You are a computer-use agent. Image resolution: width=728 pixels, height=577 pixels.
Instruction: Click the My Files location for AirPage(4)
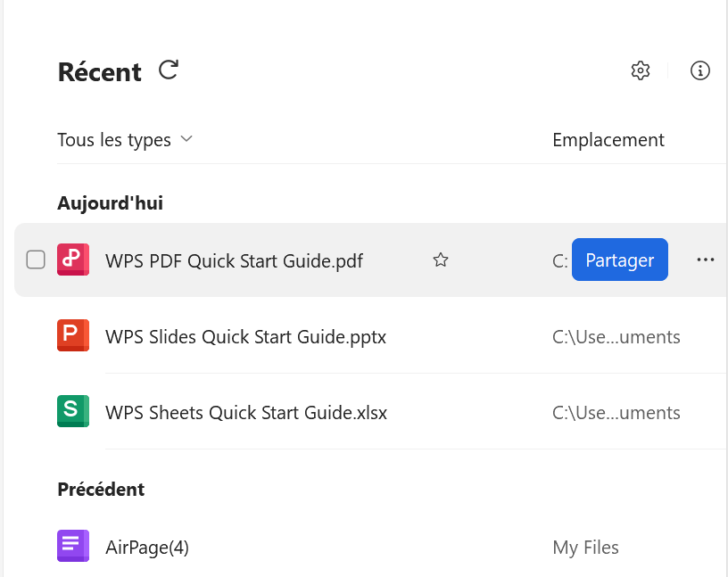(585, 547)
